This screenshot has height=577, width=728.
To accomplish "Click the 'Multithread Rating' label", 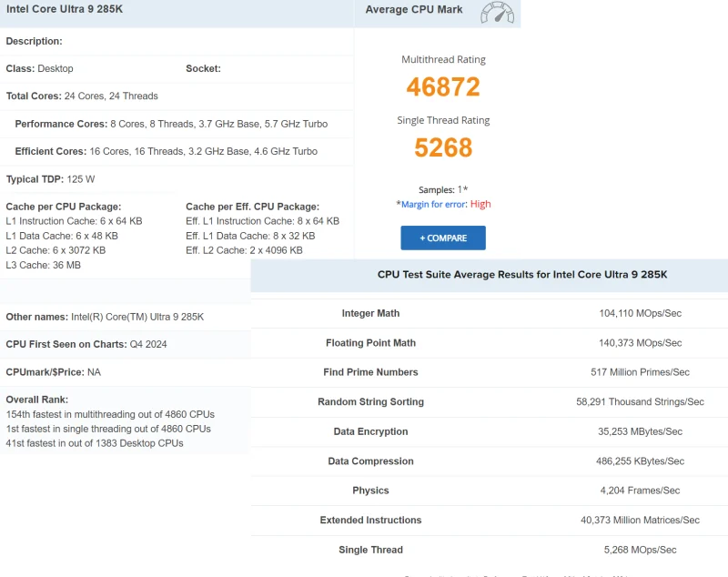I will pyautogui.click(x=443, y=59).
